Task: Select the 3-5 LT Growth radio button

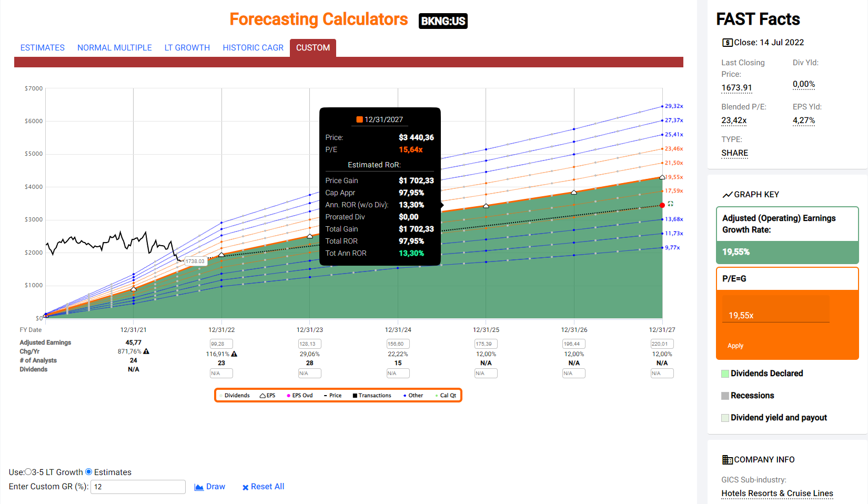Action: click(x=28, y=472)
